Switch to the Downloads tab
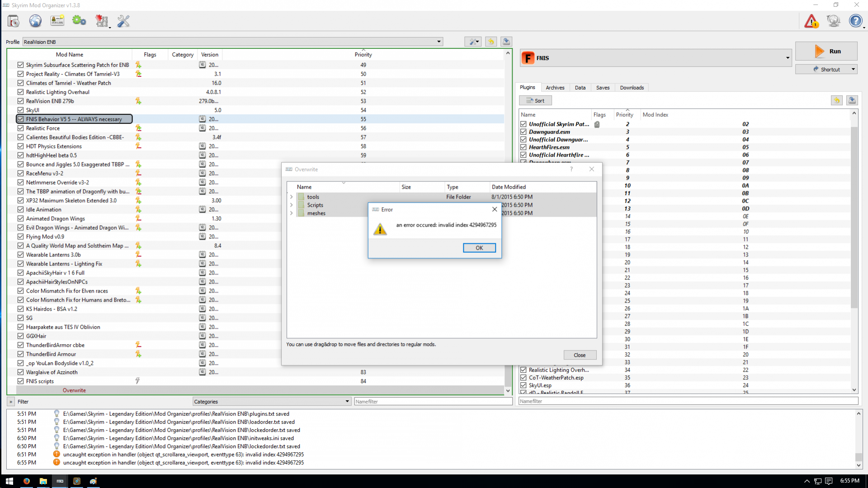The image size is (868, 488). [x=632, y=88]
